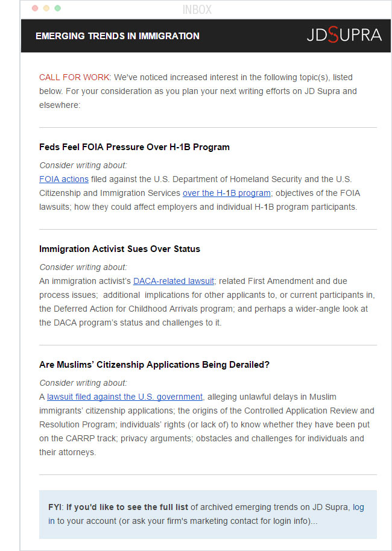Click 'Consider writing about' under Muslims' Citizenship heading
The height and width of the screenshot is (551, 392).
pyautogui.click(x=83, y=383)
